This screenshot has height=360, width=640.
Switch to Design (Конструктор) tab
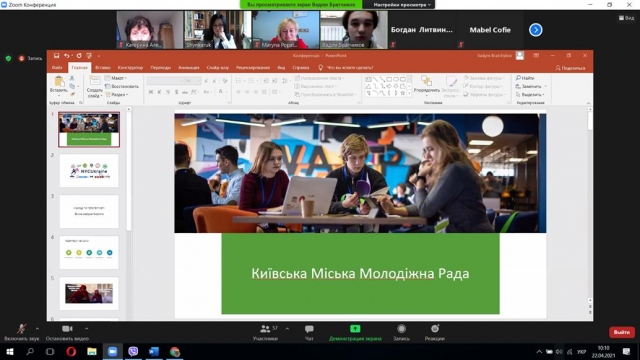point(130,68)
